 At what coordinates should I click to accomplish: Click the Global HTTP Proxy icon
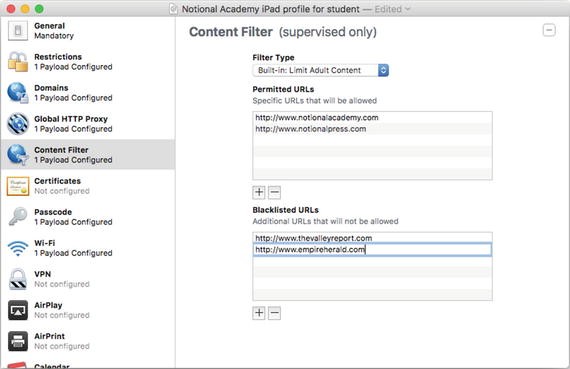tap(18, 124)
